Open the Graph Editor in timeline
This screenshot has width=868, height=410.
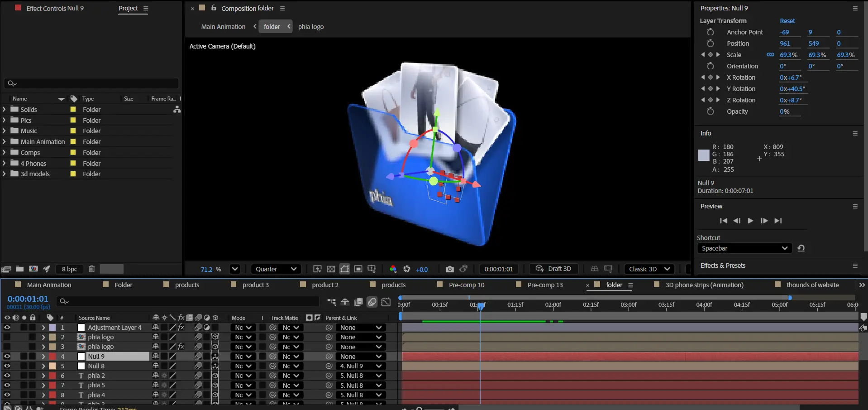[386, 302]
